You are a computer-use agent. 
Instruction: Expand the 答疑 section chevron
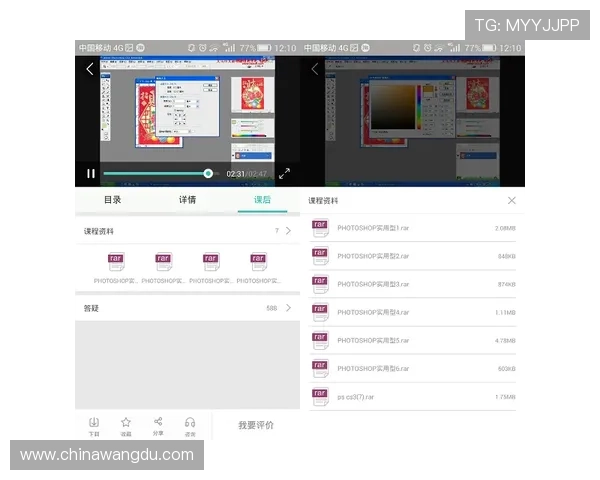coord(288,308)
